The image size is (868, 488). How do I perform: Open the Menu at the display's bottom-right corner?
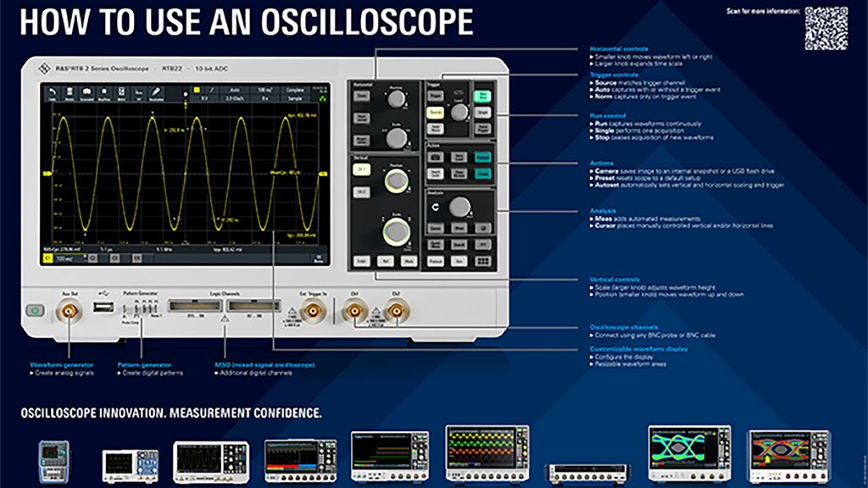pos(316,260)
